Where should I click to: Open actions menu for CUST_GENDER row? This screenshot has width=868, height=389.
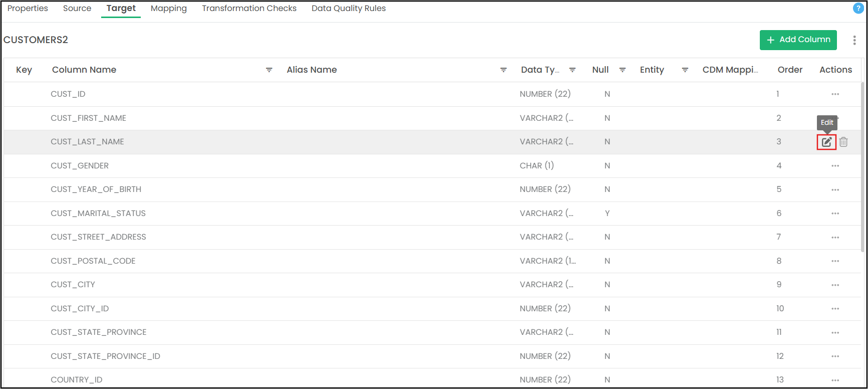pos(835,166)
